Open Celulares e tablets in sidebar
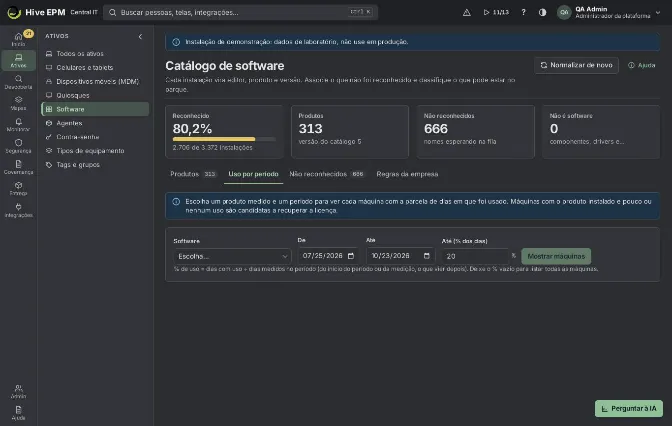 pos(95,67)
